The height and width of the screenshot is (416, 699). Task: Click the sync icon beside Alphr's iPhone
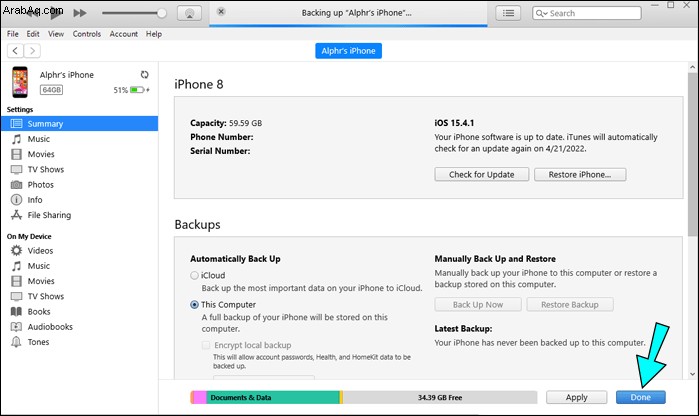(x=145, y=75)
